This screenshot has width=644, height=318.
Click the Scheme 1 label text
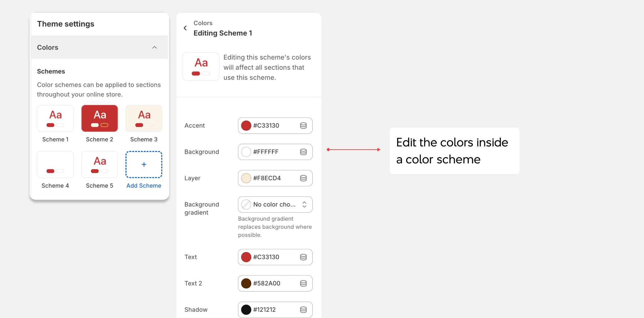[55, 140]
